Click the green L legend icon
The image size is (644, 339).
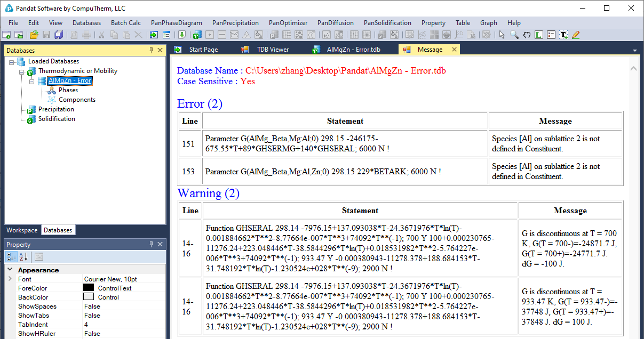coord(539,35)
